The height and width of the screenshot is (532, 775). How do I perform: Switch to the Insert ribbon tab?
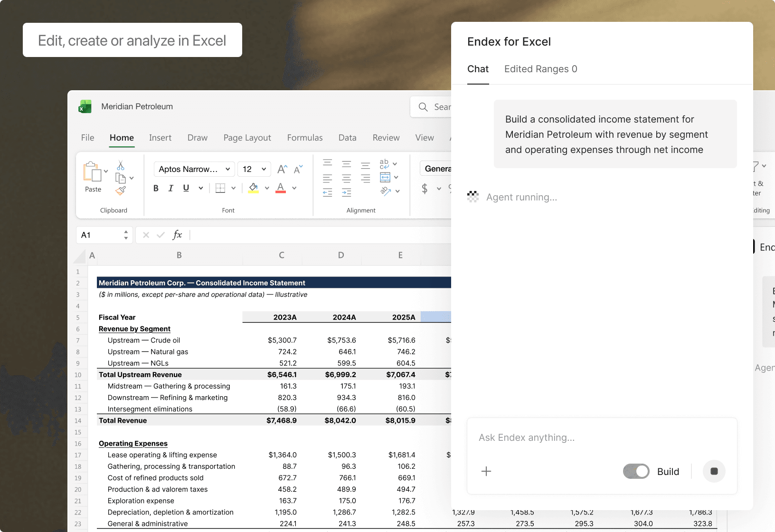160,138
